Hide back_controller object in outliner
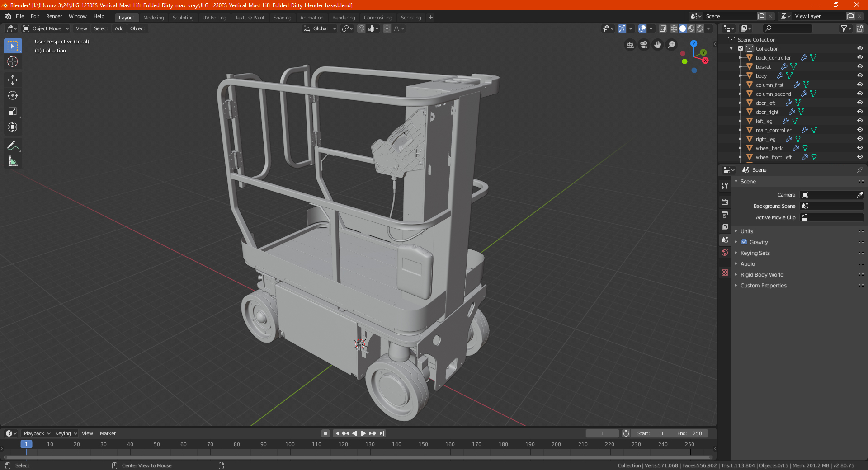The height and width of the screenshot is (470, 868). 860,57
